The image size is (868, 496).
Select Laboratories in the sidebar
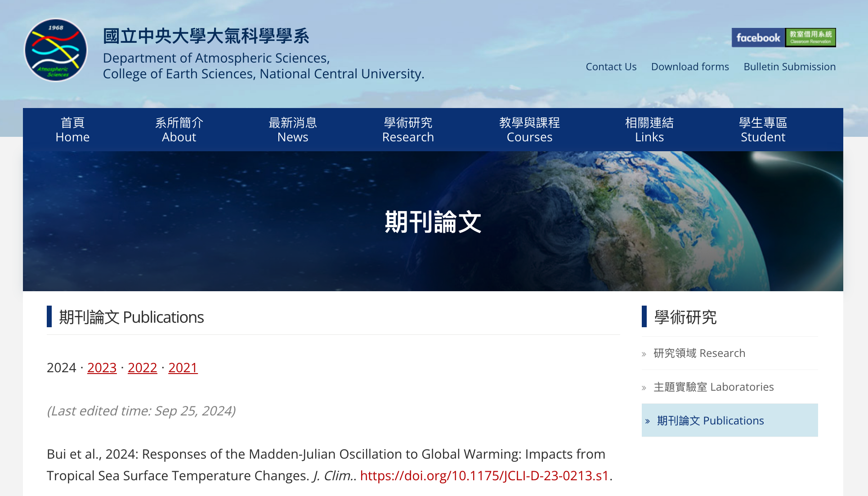[713, 387]
